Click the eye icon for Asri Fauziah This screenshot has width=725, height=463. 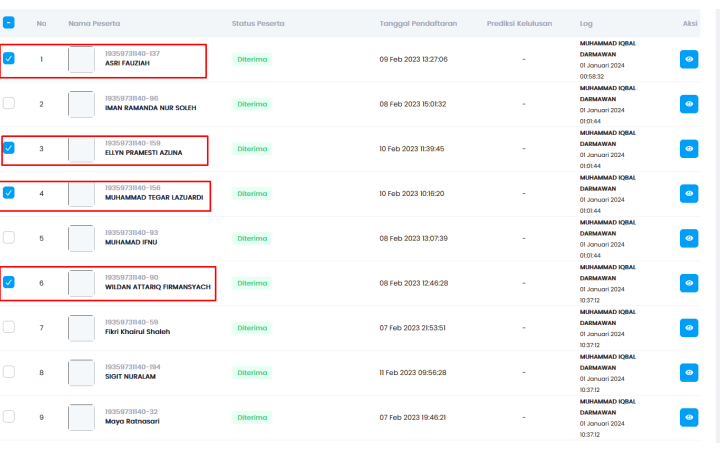point(688,60)
